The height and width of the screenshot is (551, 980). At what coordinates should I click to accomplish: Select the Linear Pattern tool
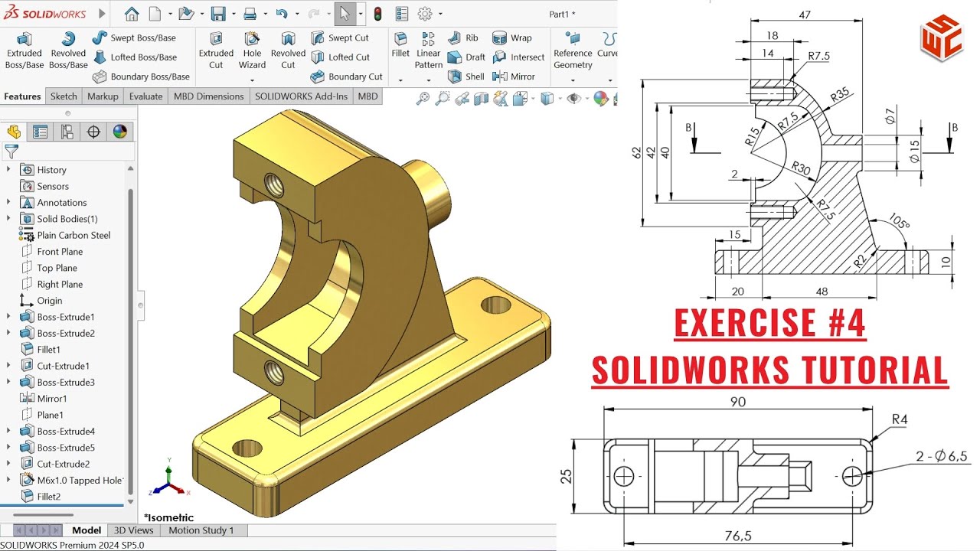[429, 51]
